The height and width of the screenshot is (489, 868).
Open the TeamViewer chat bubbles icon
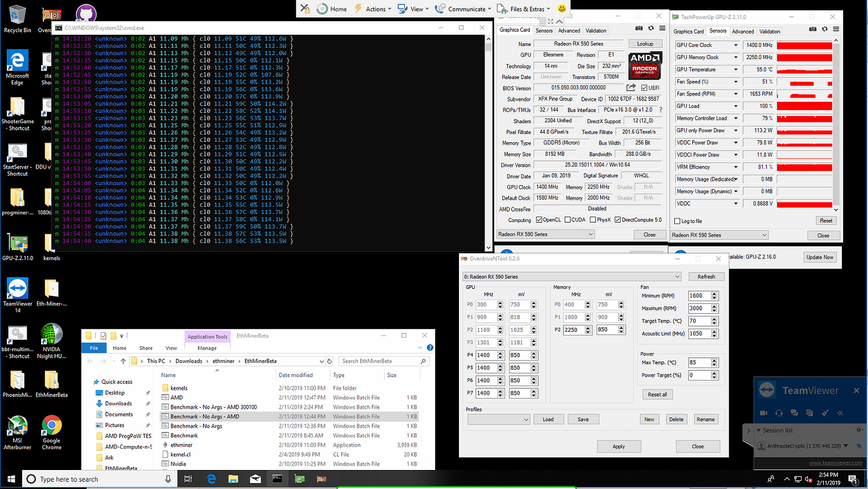794,413
